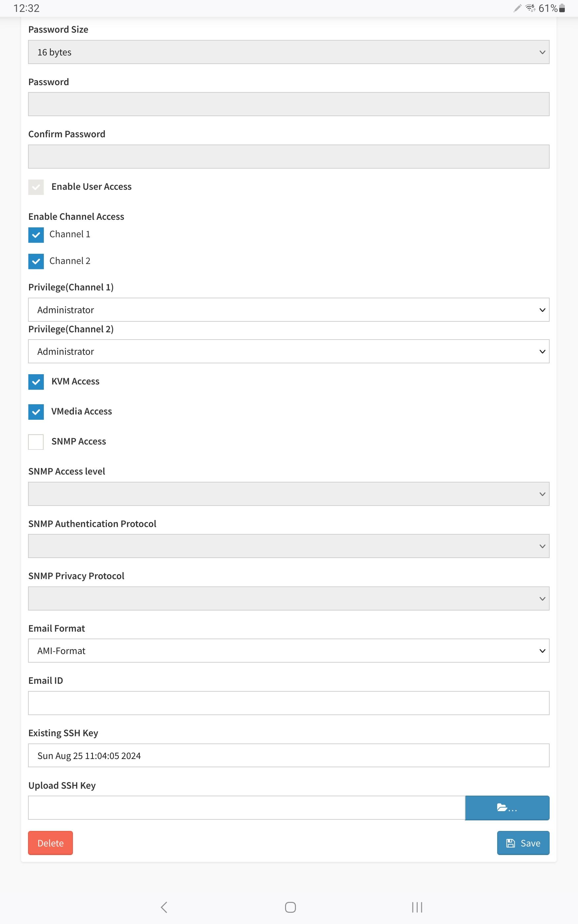
Task: Tap the battery status icon
Action: click(562, 8)
